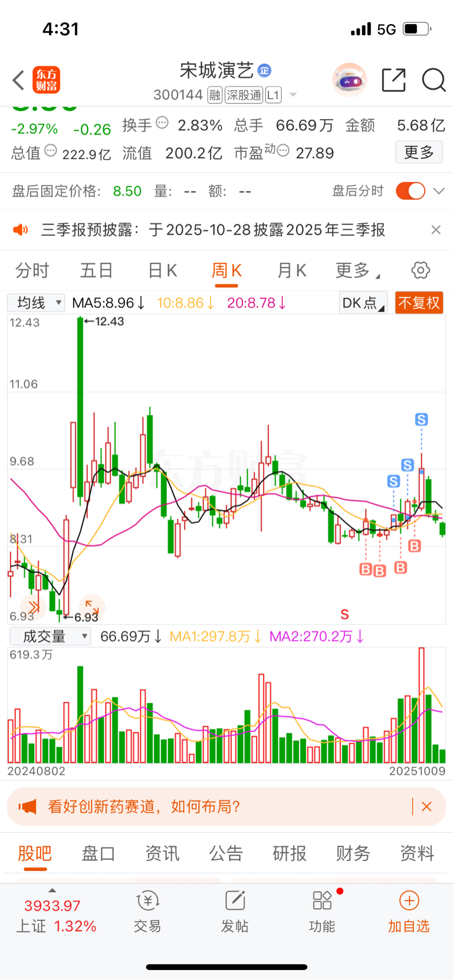Switch to the 研报 tab
Image resolution: width=453 pixels, height=980 pixels.
pyautogui.click(x=290, y=853)
